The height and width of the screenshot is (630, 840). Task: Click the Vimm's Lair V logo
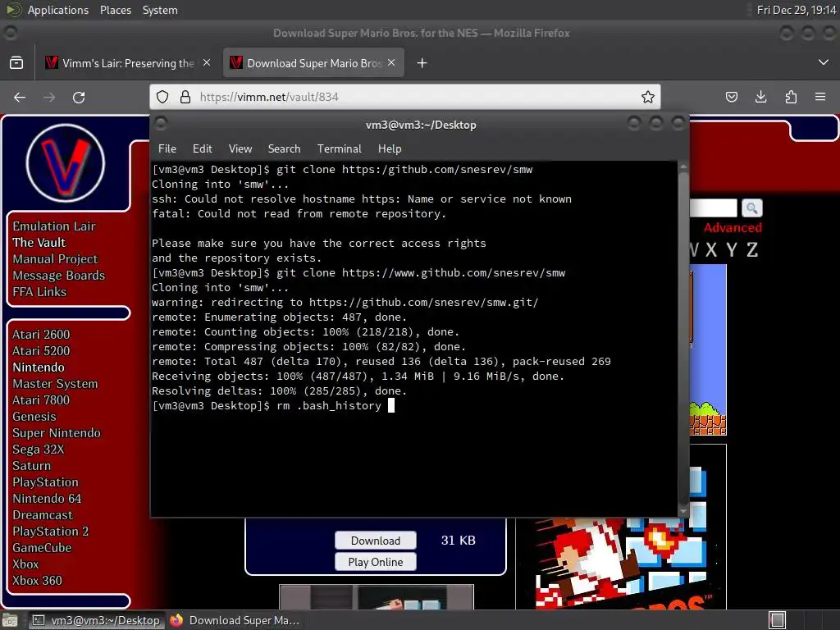pyautogui.click(x=66, y=163)
